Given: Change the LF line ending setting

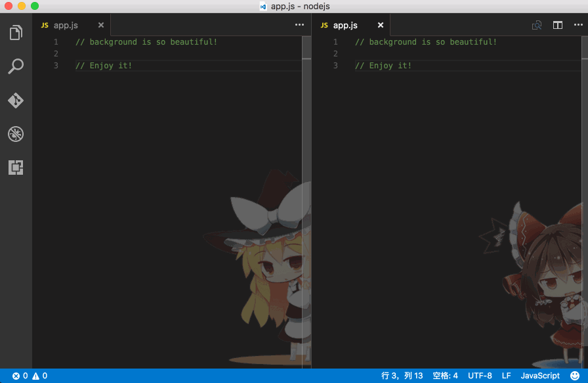Looking at the screenshot, I should [506, 375].
